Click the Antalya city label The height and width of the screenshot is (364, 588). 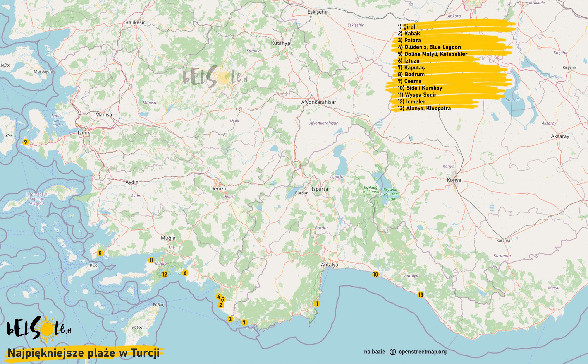[329, 265]
